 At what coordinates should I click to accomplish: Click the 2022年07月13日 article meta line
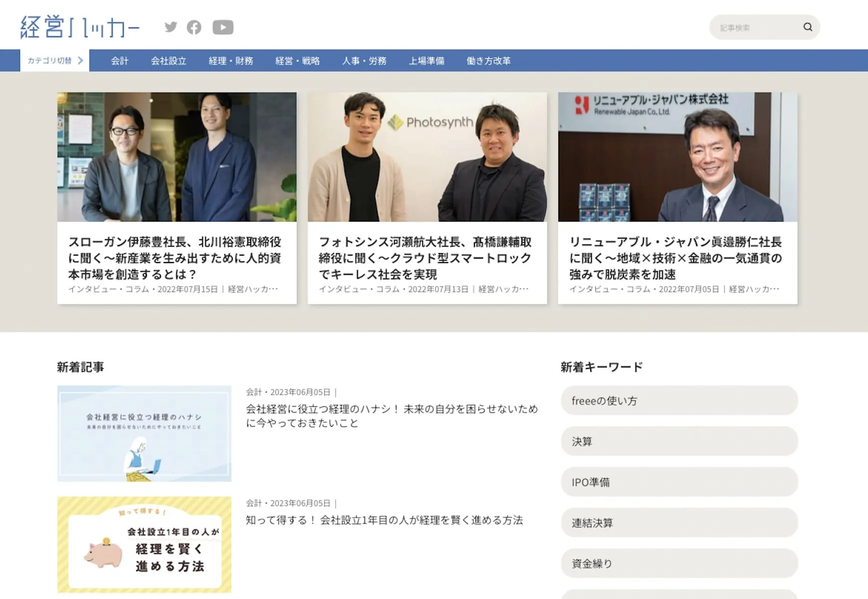(x=424, y=289)
